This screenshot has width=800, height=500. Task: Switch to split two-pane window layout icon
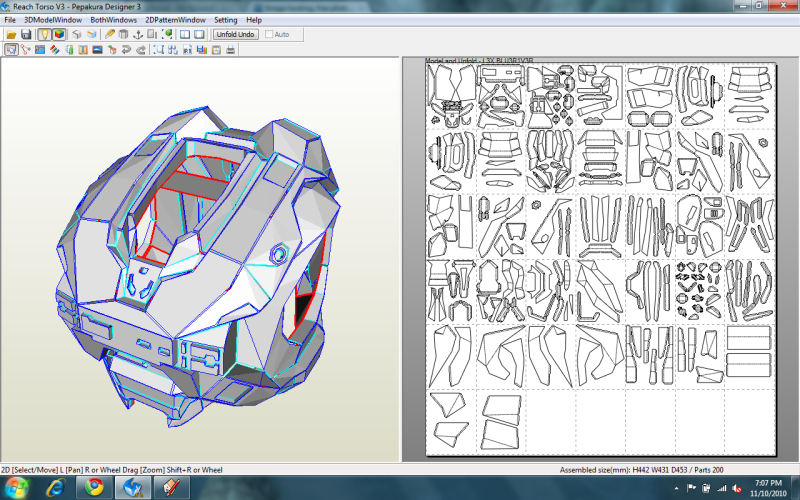pyautogui.click(x=185, y=35)
